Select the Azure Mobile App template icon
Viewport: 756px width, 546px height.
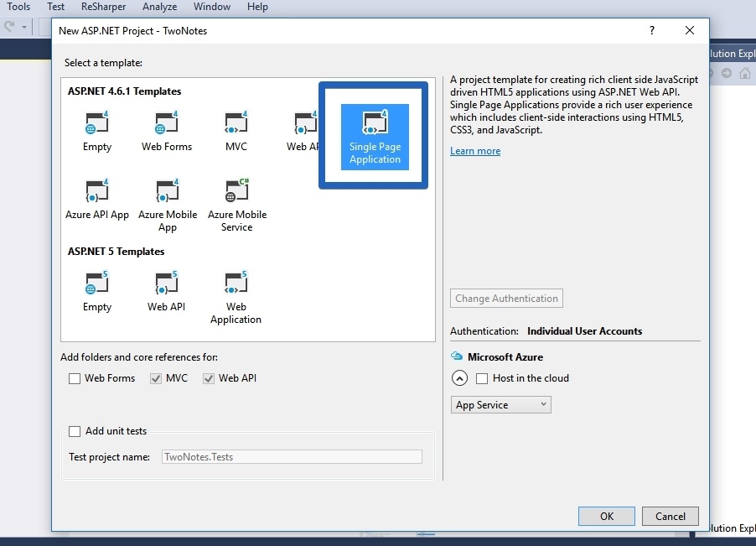pos(168,190)
